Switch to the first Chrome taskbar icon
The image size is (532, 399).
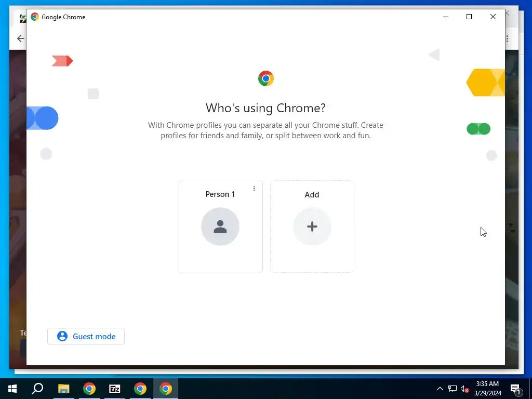coord(89,389)
